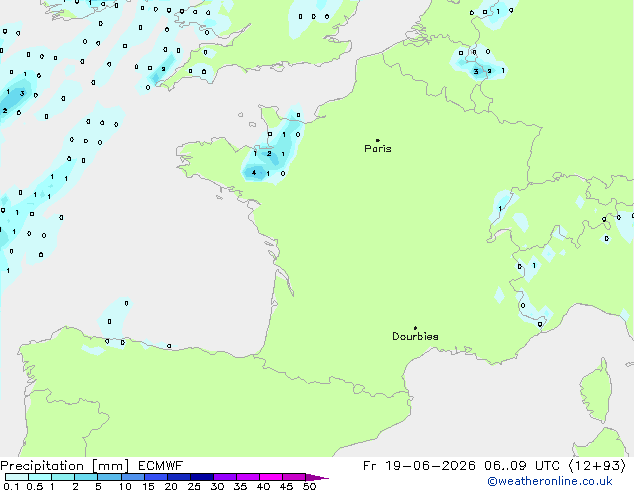Click the '4' precipitation value in Brittany

254,173
